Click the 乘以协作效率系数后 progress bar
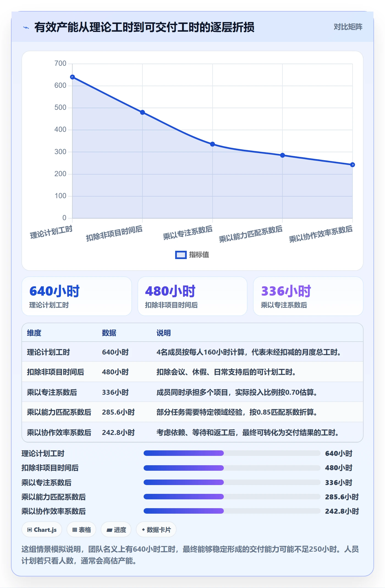Screen dimensions: 385x588 point(232,511)
